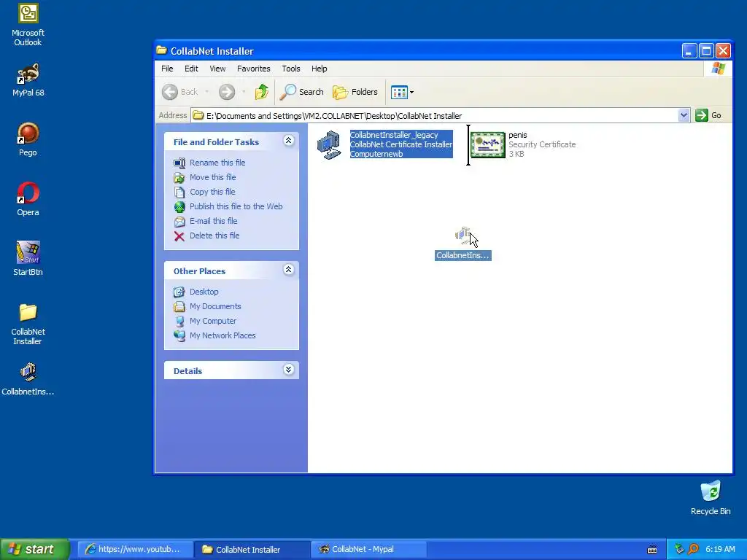Switch to CollabNet Installer taskbar button

coord(252,549)
